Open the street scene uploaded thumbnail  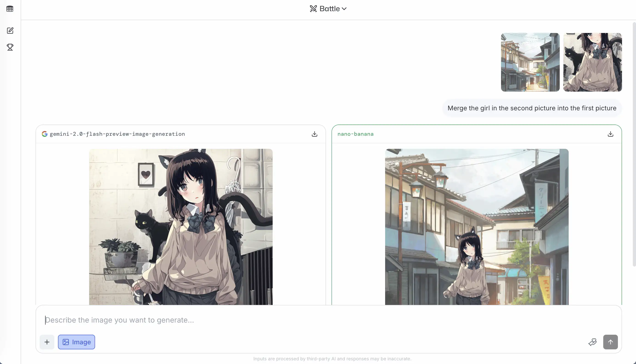(x=530, y=62)
